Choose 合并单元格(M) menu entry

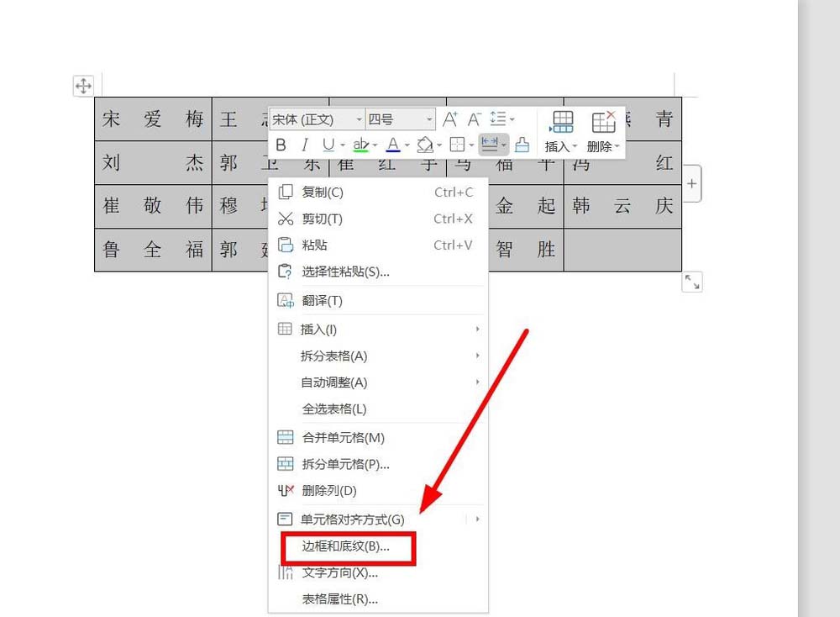378,437
